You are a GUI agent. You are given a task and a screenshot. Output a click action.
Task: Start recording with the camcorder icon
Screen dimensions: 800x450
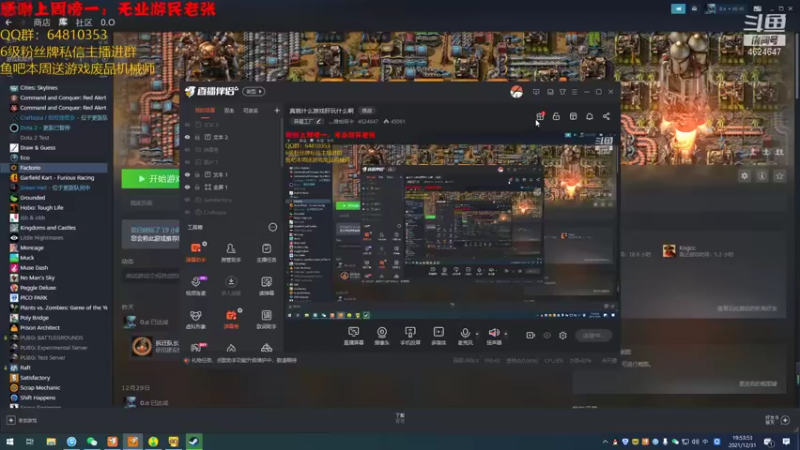pos(530,335)
